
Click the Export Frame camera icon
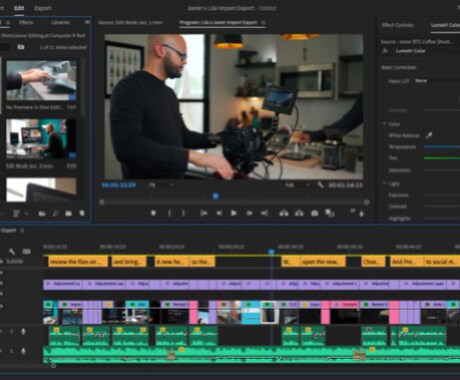[314, 213]
